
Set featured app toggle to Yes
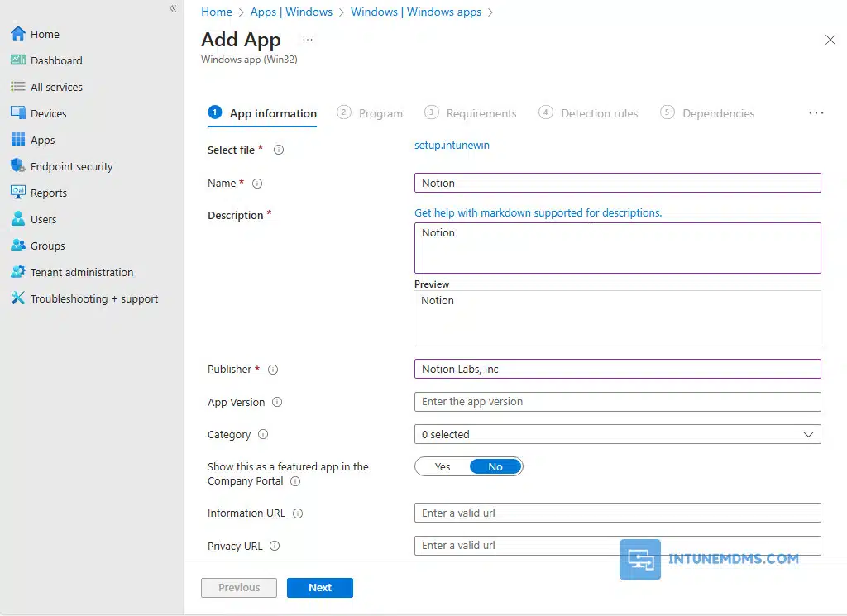(x=443, y=467)
